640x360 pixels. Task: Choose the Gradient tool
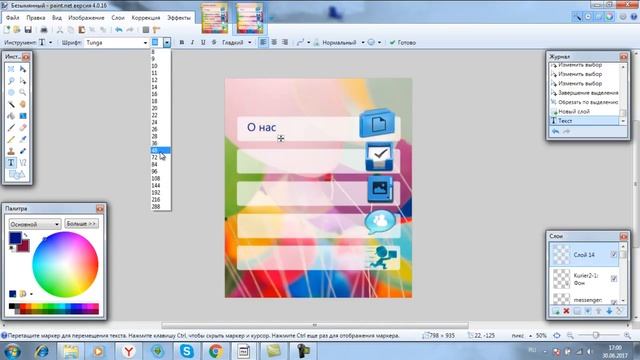pos(23,116)
